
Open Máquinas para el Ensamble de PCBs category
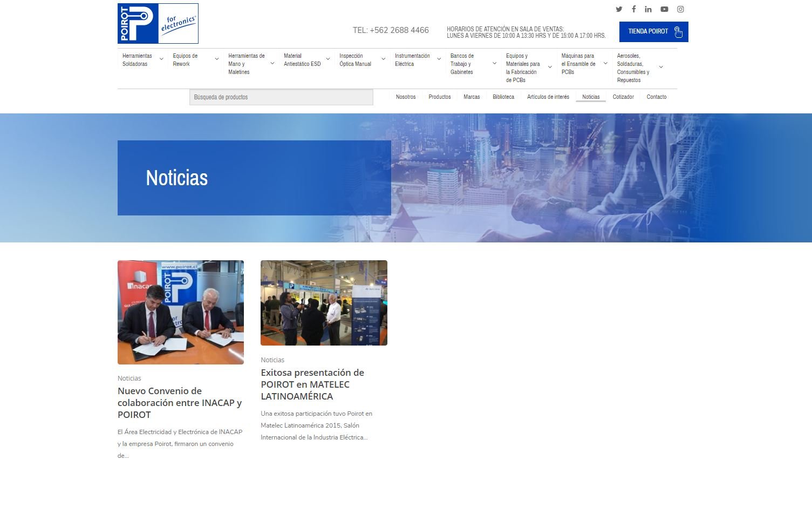click(x=578, y=64)
